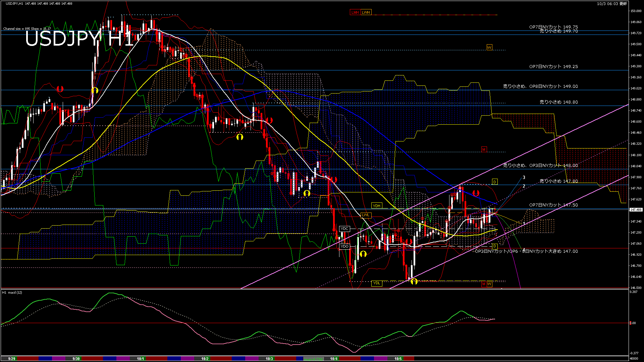The height and width of the screenshot is (362, 644).
Task: Click the 10/1 date on time bar
Action: tap(141, 359)
